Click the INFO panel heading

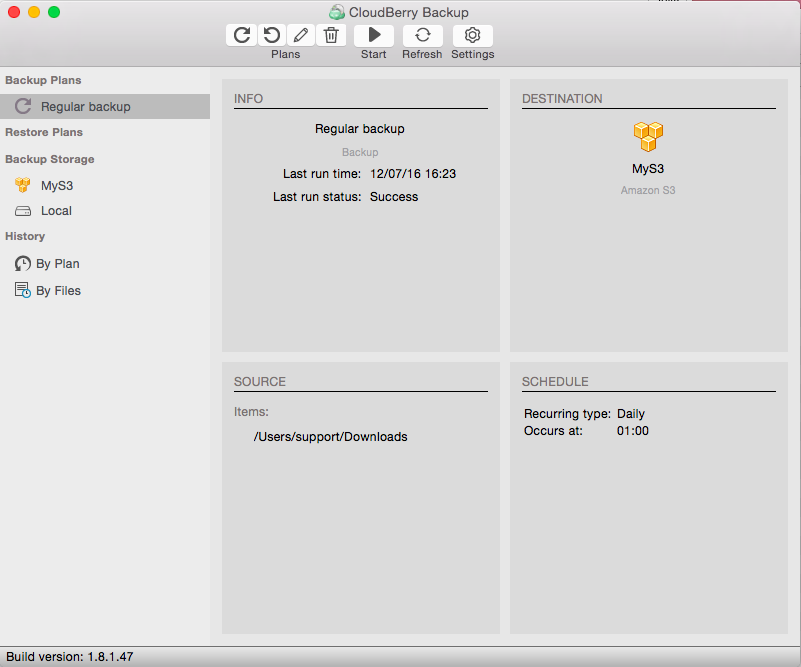(248, 99)
